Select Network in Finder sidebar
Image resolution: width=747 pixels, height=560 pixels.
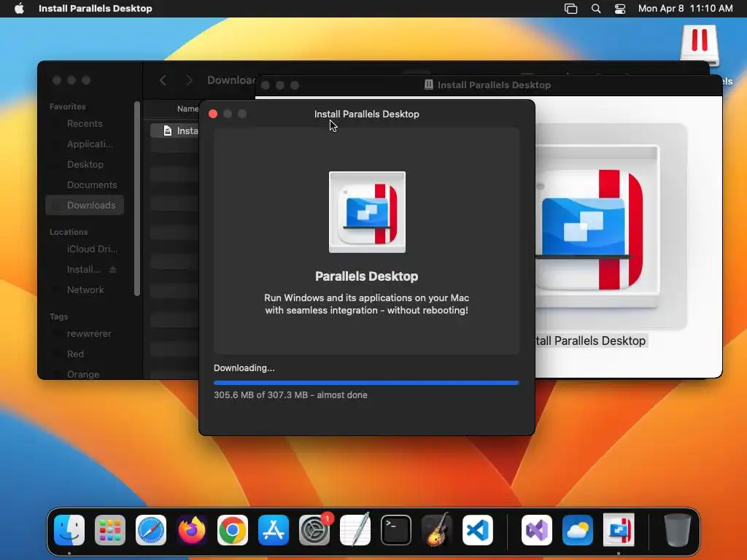85,290
